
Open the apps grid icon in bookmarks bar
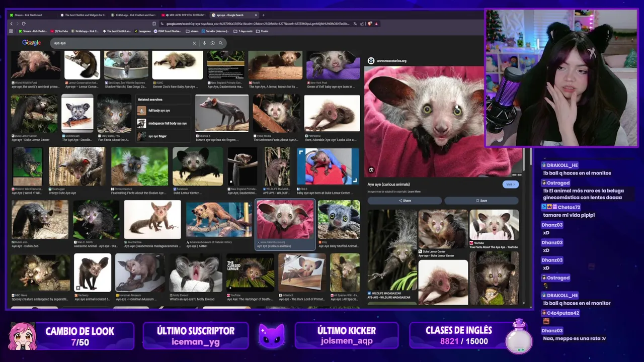[x=11, y=31]
